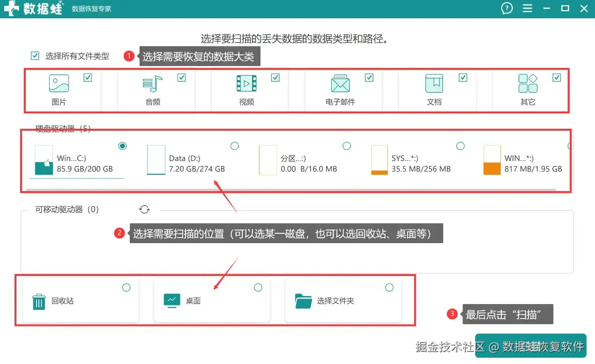Click the 可移动驱动器 (0) heading
The width and height of the screenshot is (595, 364).
click(67, 209)
